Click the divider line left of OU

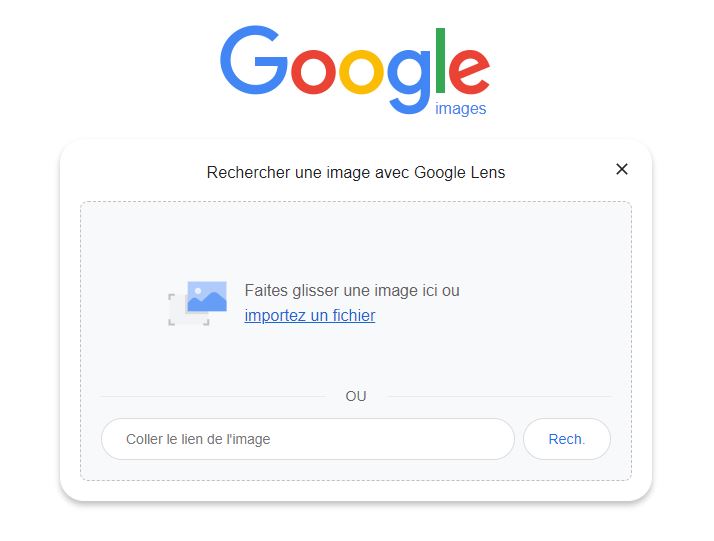click(213, 397)
